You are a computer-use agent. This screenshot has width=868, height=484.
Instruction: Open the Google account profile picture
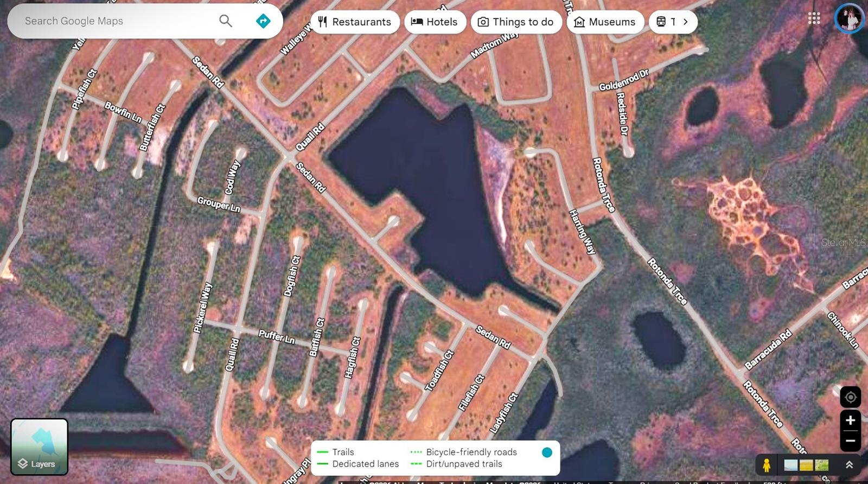[849, 18]
